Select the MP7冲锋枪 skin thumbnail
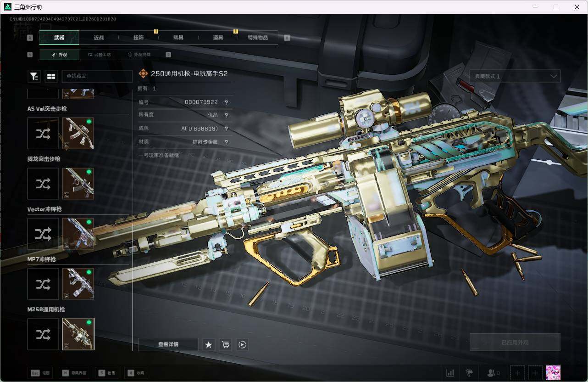 pos(78,284)
